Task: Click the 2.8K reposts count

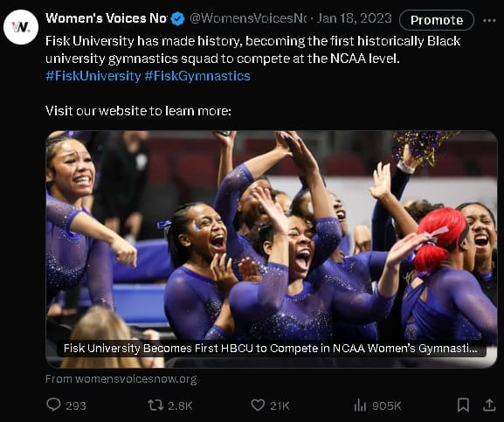Action: [180, 405]
